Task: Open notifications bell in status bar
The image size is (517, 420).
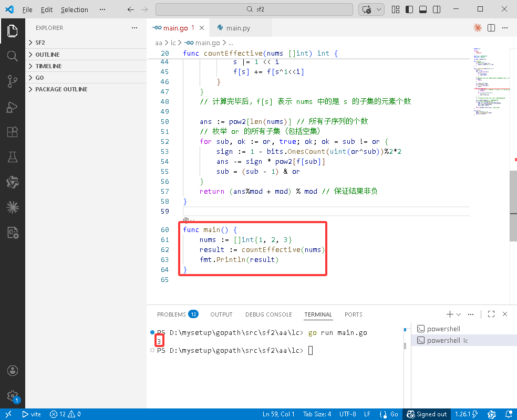Action: click(x=509, y=414)
